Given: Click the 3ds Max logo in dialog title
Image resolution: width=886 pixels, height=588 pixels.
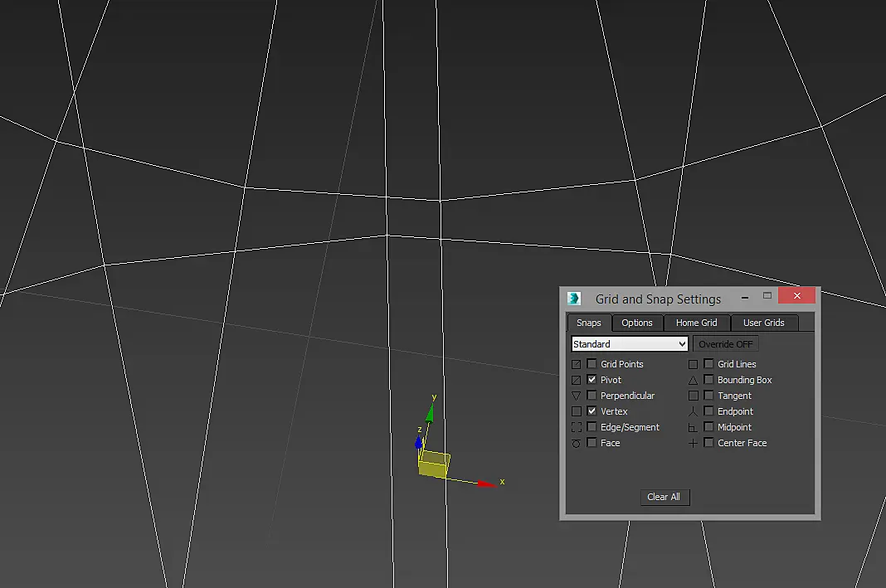Looking at the screenshot, I should tap(574, 299).
